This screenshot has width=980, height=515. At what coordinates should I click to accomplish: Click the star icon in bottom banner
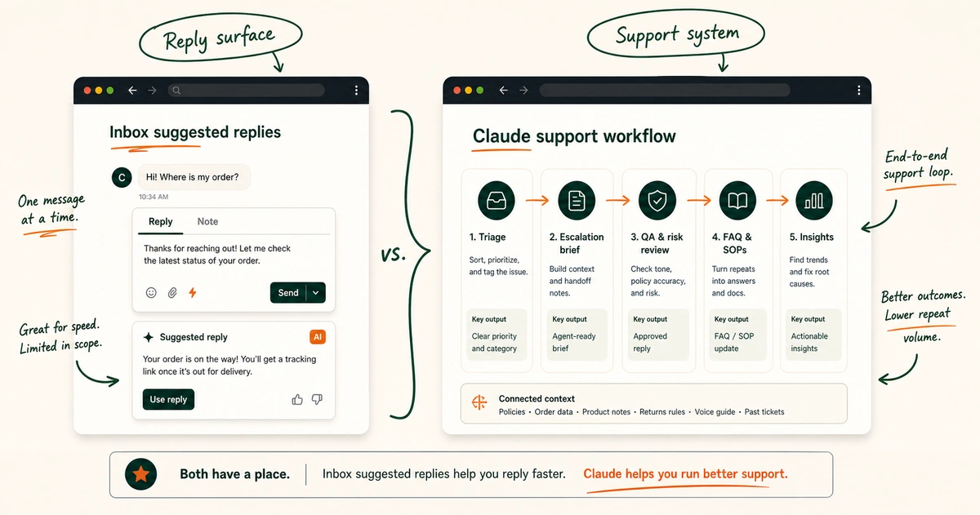click(141, 474)
